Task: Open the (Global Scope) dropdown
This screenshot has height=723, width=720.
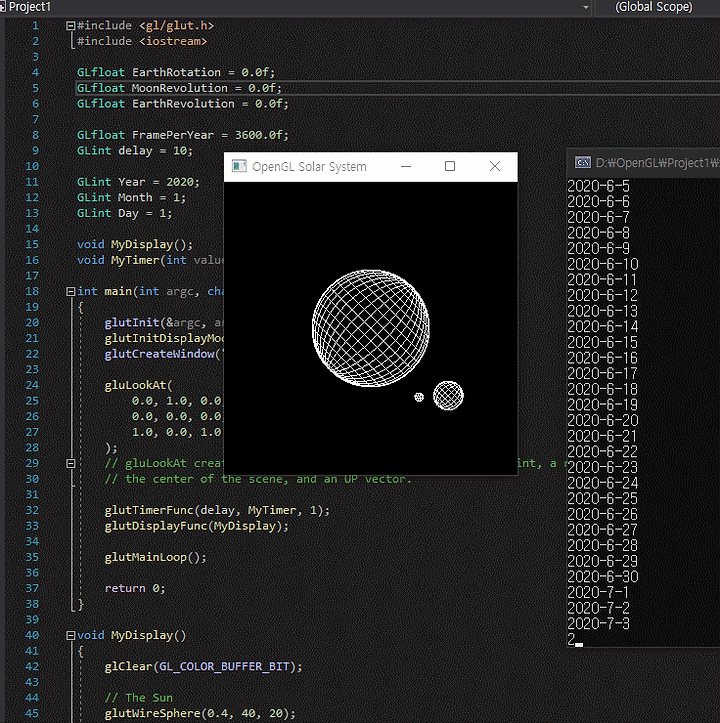Action: 654,7
